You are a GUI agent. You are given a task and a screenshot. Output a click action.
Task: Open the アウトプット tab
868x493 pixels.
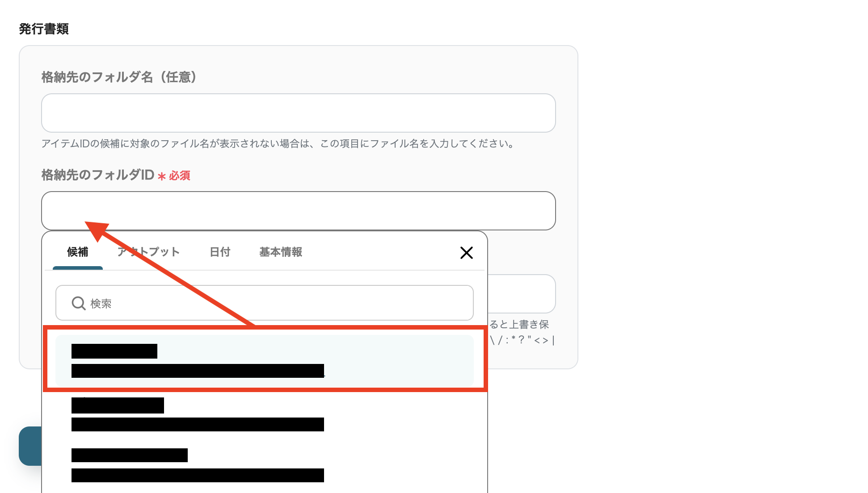click(148, 252)
